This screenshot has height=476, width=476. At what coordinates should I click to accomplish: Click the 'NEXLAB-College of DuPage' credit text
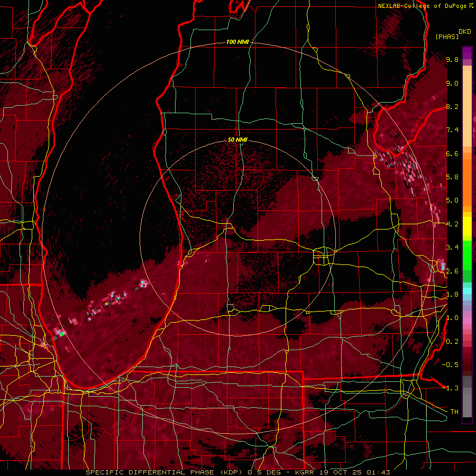[422, 6]
